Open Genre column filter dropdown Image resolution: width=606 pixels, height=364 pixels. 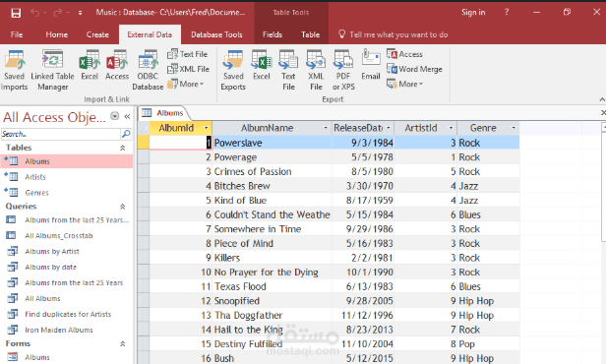[514, 128]
